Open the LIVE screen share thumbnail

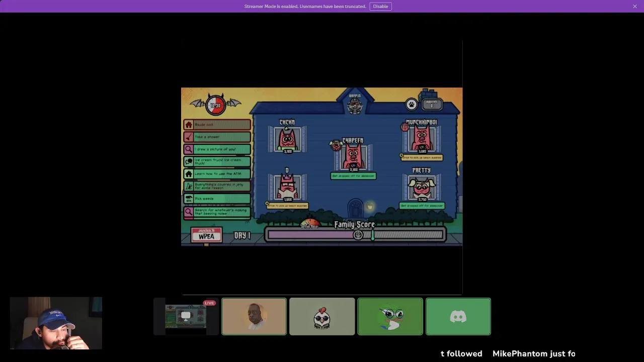click(186, 316)
